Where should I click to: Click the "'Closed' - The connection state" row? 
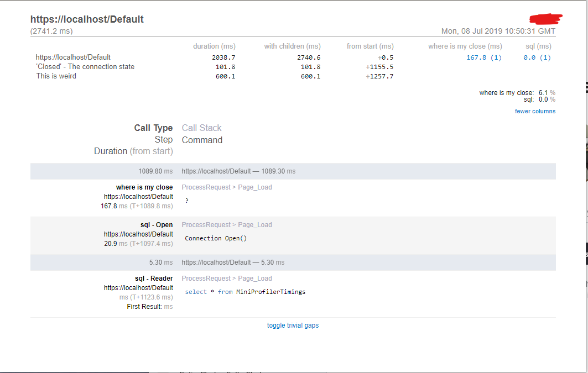click(84, 66)
